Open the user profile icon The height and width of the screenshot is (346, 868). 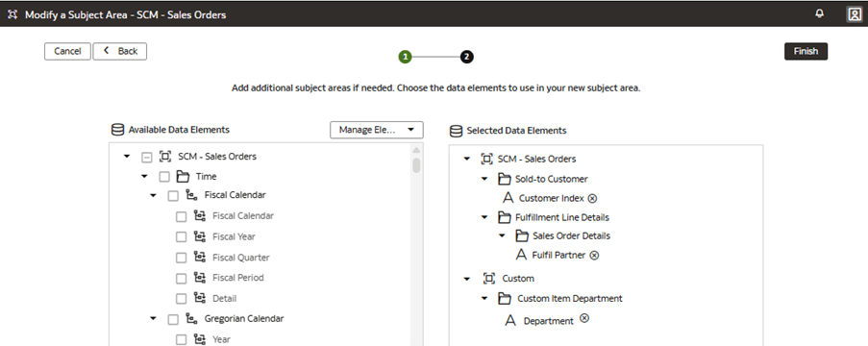(855, 14)
